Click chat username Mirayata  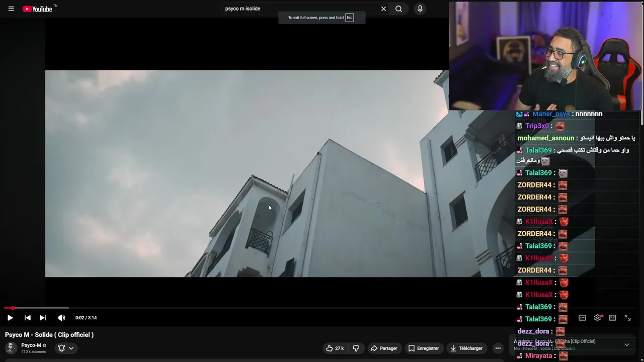[x=539, y=356]
